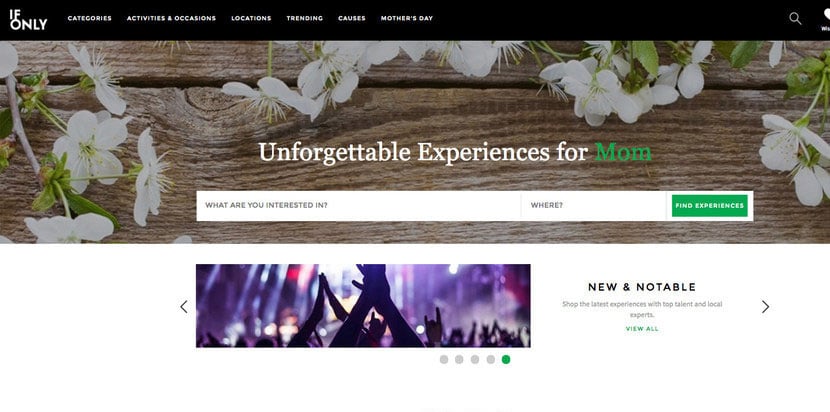Select the fourth carousel dot
This screenshot has width=830, height=412.
(491, 360)
